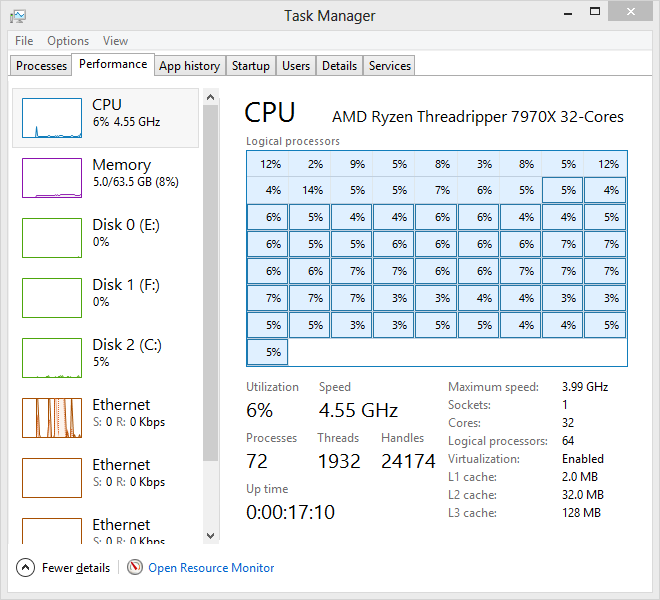Open the Options menu
Image resolution: width=660 pixels, height=600 pixels.
pyautogui.click(x=68, y=41)
